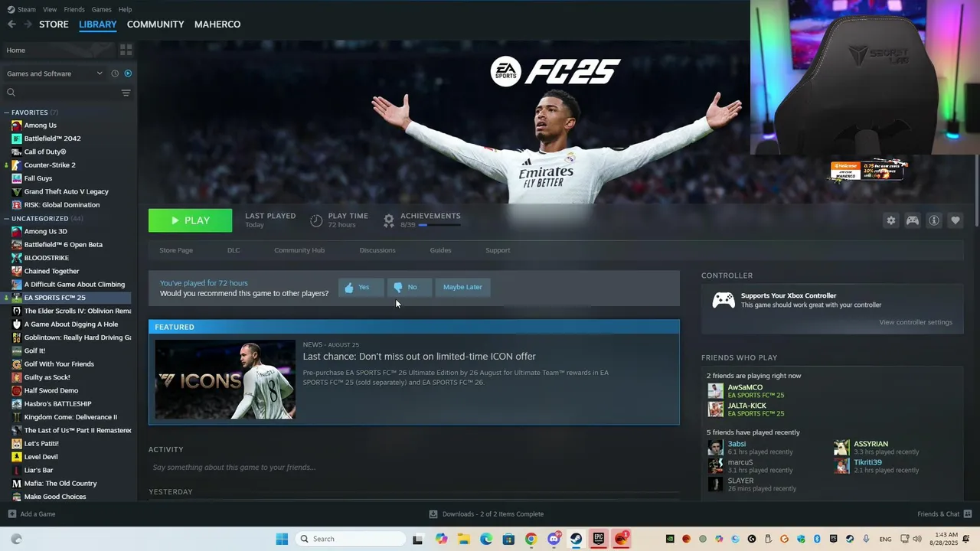Image resolution: width=980 pixels, height=551 pixels.
Task: Toggle ready-to-play filter icon
Action: coord(128,73)
